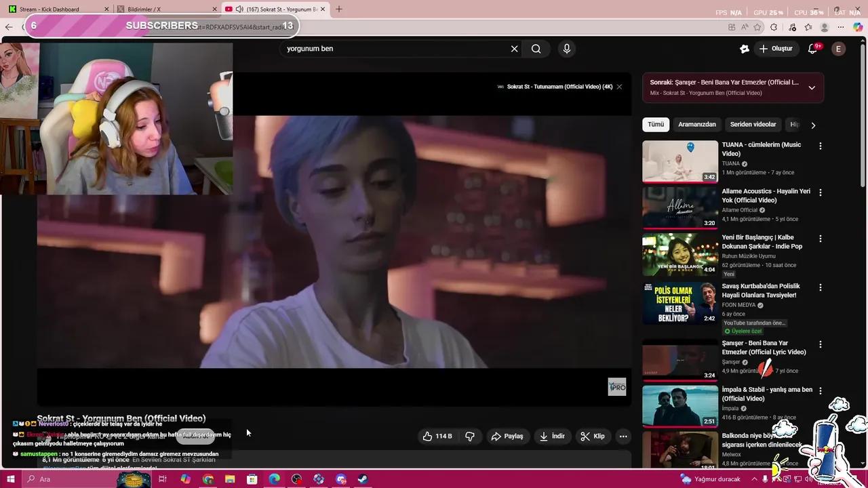
Task: Switch to the Bildirimler / X tab
Action: point(166,9)
